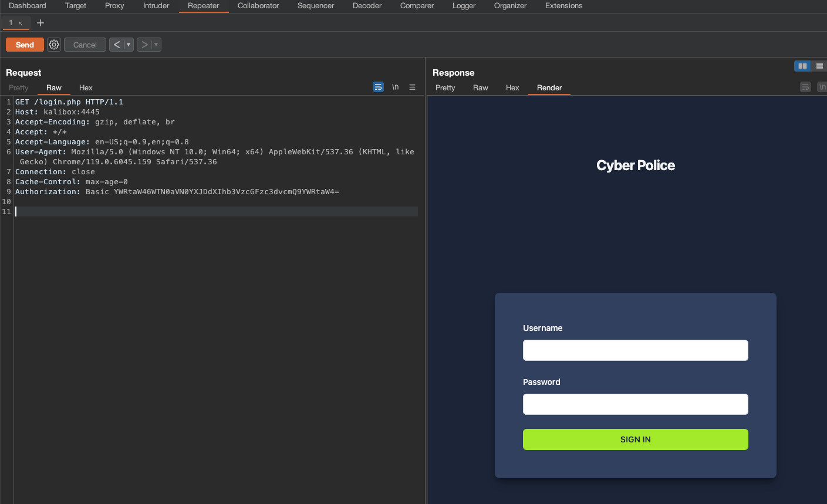The image size is (827, 504).
Task: Click the Cache-Control: max-age=0 line
Action: [x=72, y=182]
